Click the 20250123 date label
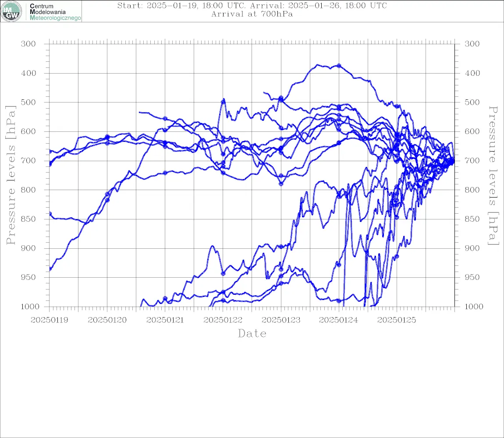 [x=281, y=320]
